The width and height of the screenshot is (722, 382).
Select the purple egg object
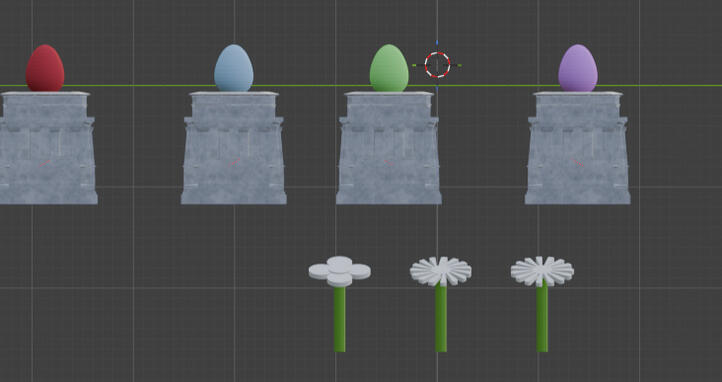click(x=578, y=68)
